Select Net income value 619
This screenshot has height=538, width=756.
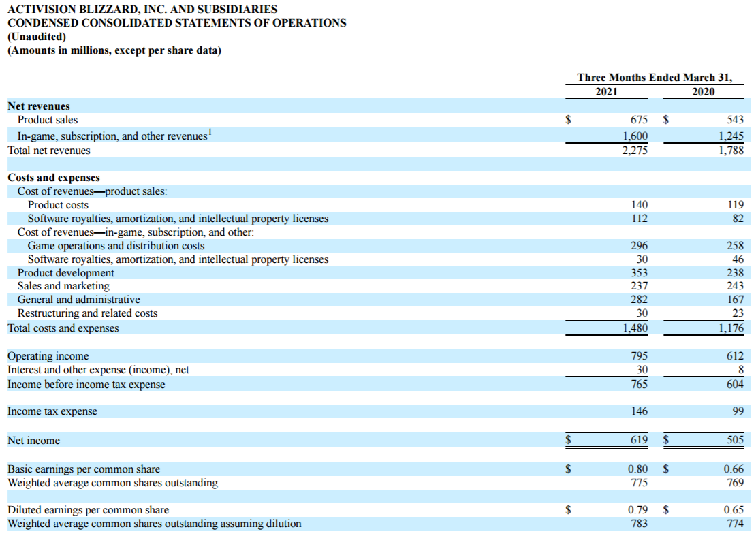click(639, 439)
